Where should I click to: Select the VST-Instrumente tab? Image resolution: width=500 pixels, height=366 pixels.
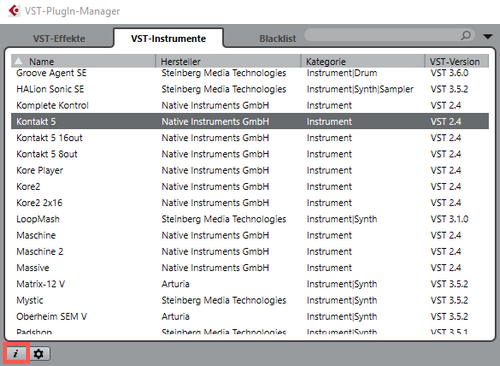tap(168, 39)
